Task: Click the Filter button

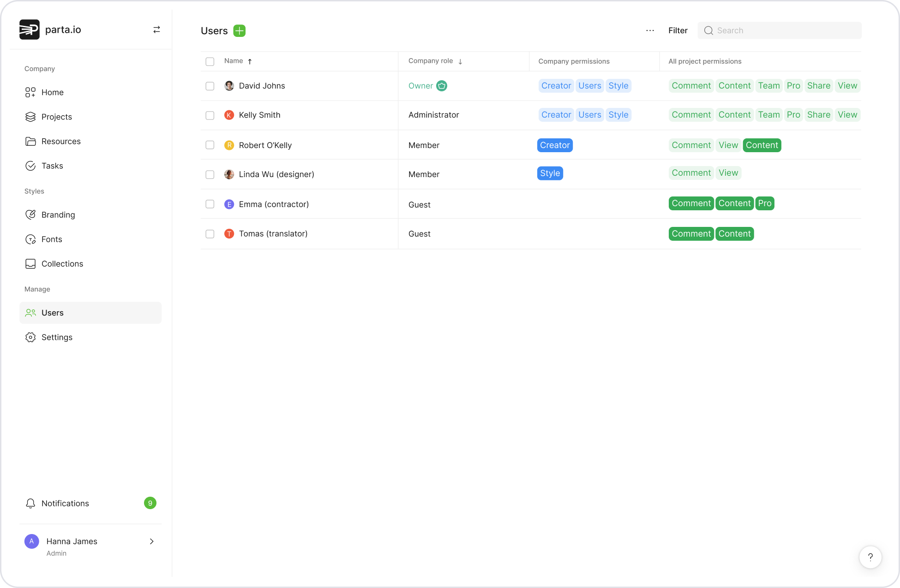Action: tap(678, 30)
